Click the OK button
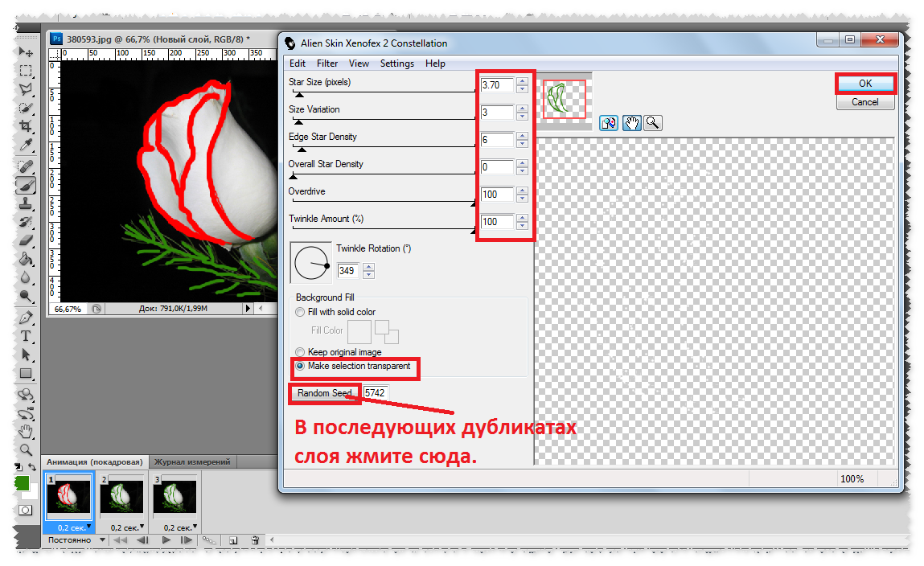Screen dimensions: 924x566 (865, 84)
